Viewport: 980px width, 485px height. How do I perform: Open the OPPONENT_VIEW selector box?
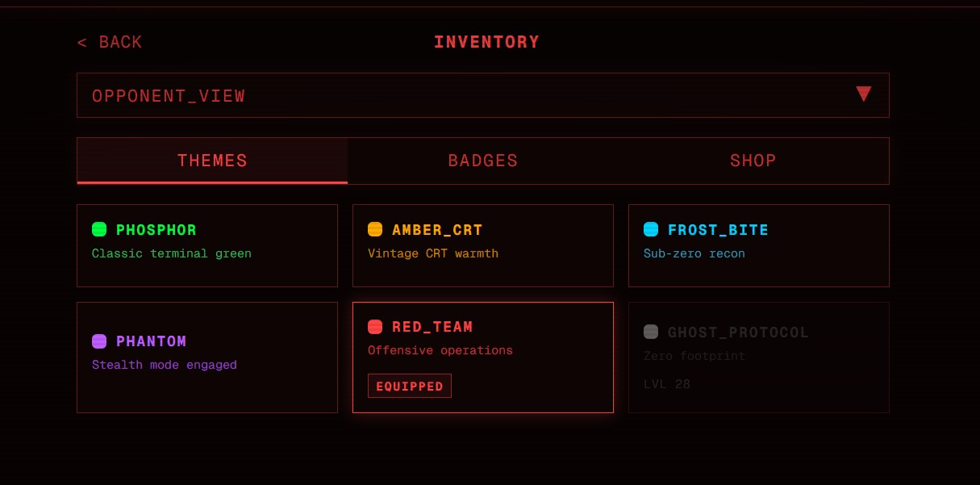point(482,95)
